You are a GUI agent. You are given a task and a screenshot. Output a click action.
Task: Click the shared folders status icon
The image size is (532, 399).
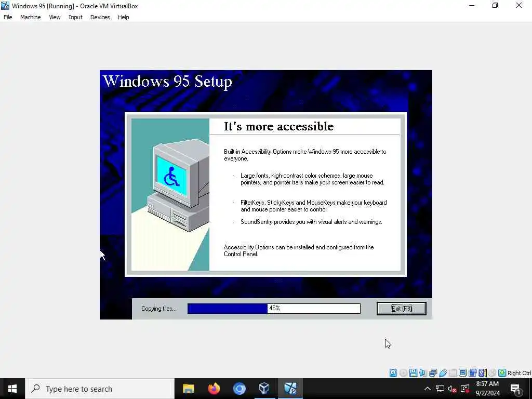[x=453, y=373]
